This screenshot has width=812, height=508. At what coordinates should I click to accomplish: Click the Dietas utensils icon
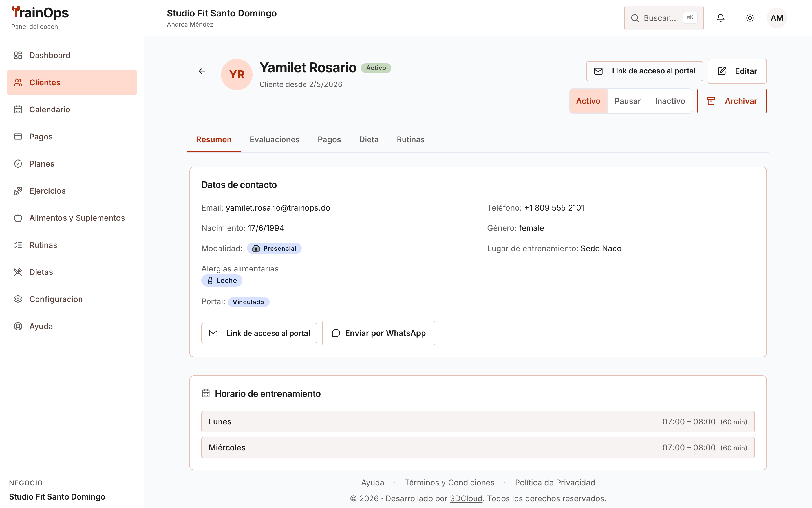[18, 272]
